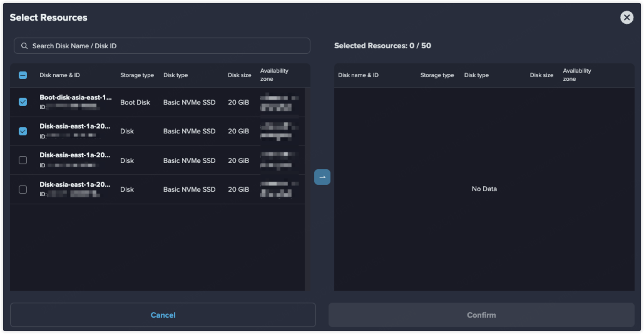Click the No Data placeholder text
Image resolution: width=644 pixels, height=334 pixels.
coord(484,189)
